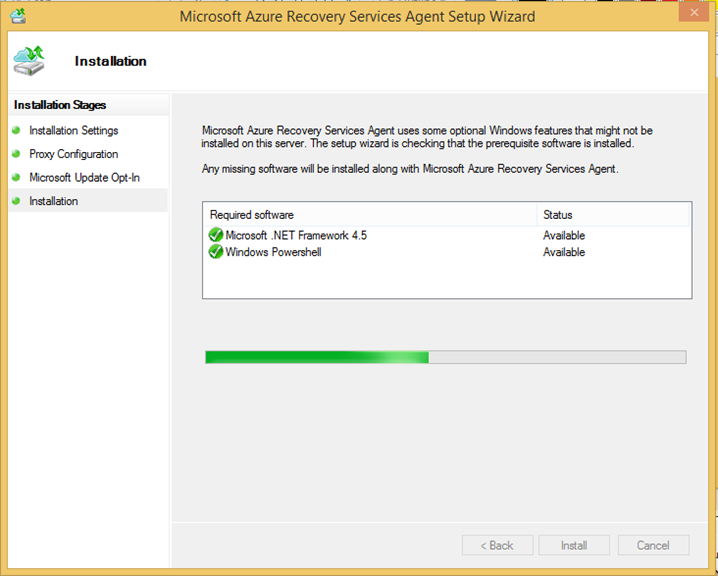718x576 pixels.
Task: Click the Status column header
Action: (613, 215)
